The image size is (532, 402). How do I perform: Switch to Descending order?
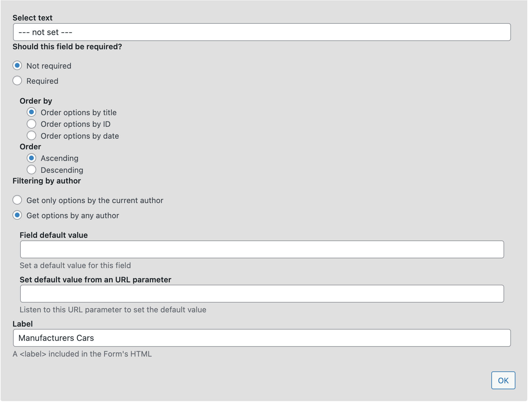click(x=31, y=170)
